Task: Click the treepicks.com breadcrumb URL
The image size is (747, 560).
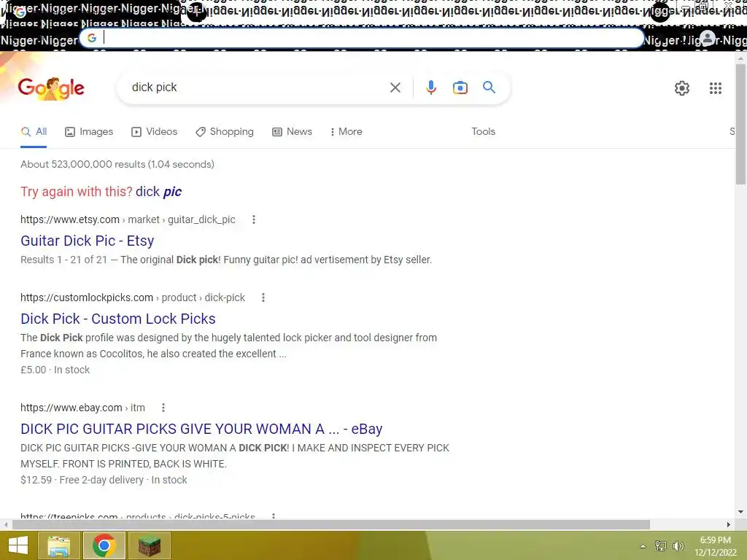Action: (138, 516)
